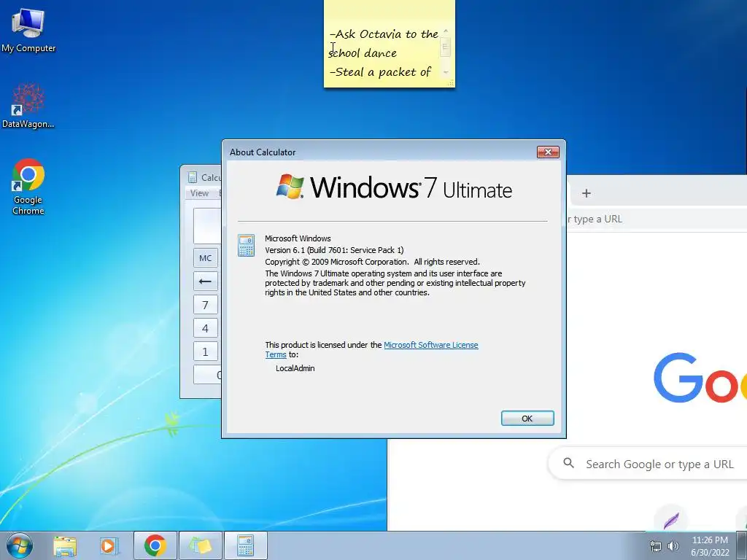Confirm the dialog with OK
747x560 pixels.
click(527, 418)
